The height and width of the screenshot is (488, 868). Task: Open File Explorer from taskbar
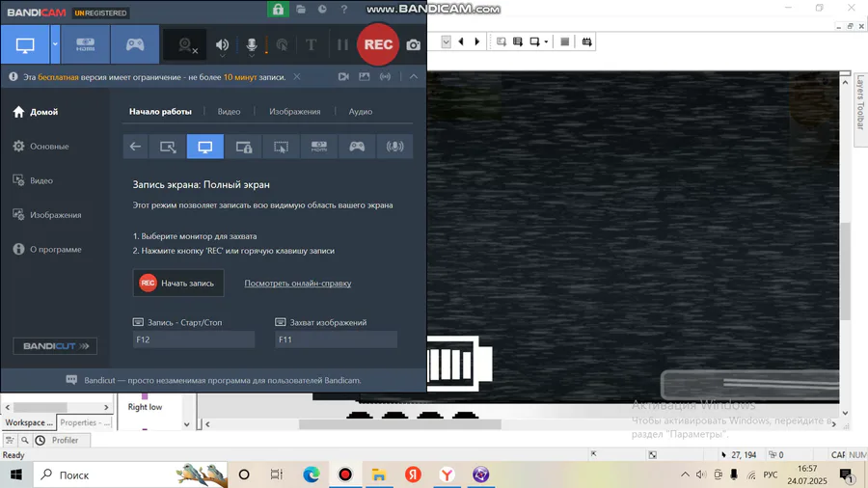379,474
